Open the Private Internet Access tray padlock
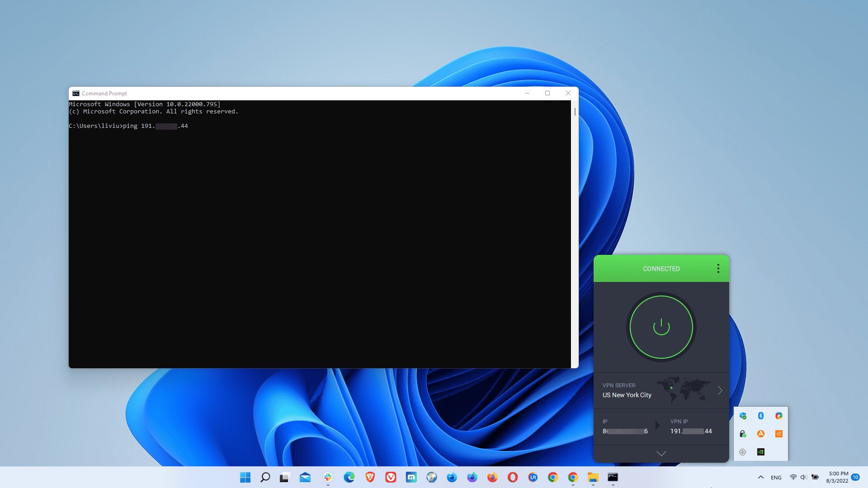This screenshot has height=488, width=868. click(x=742, y=434)
